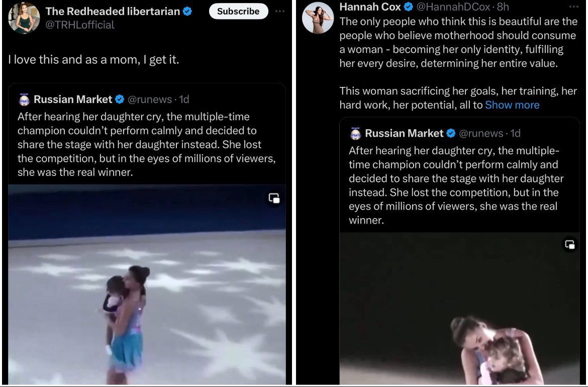
Task: Open Hannah Cox's three-dot menu
Action: coord(574,7)
